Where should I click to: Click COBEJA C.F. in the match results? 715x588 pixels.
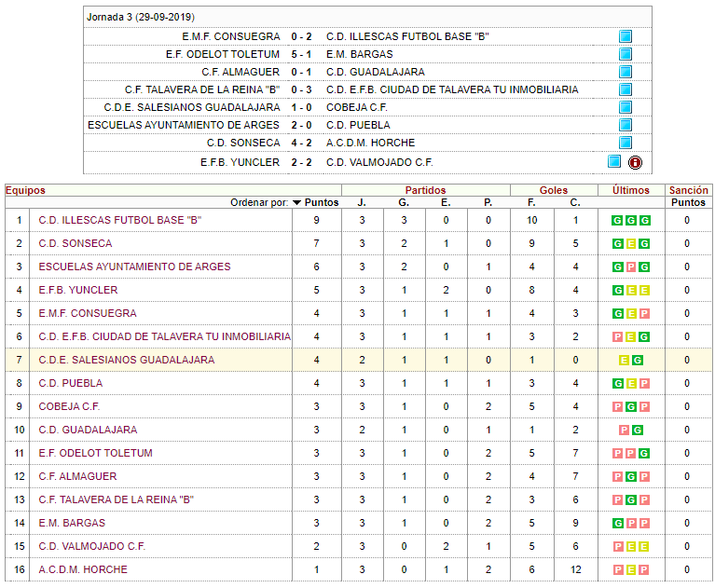tap(357, 107)
